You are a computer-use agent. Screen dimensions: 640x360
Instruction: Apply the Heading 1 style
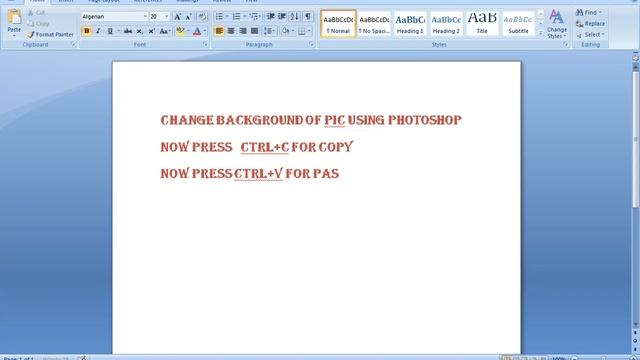[x=410, y=24]
